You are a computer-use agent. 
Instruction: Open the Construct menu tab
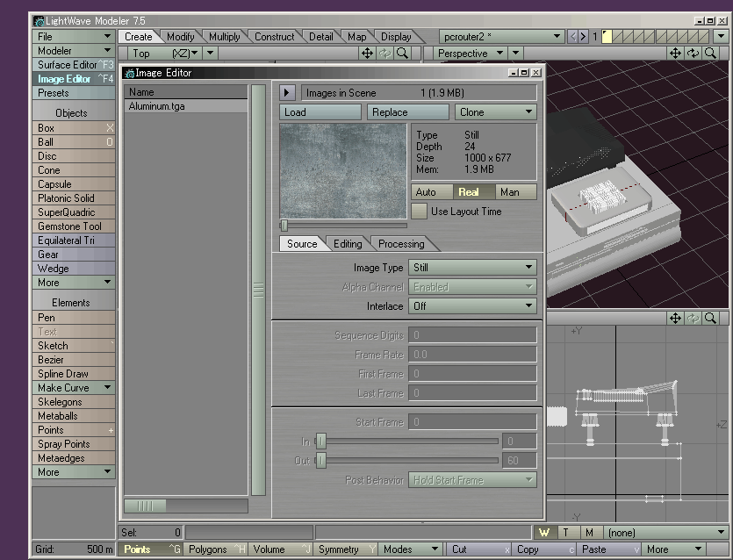point(275,36)
